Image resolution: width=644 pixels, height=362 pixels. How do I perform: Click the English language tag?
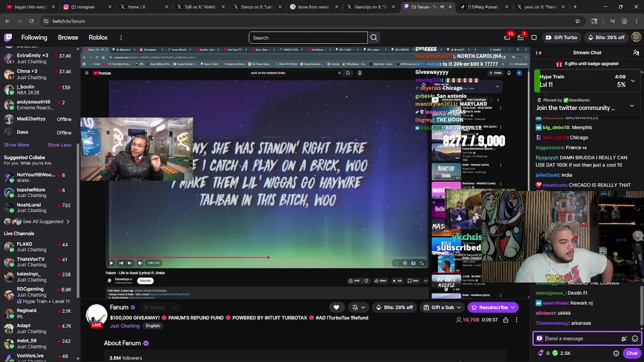tap(153, 326)
